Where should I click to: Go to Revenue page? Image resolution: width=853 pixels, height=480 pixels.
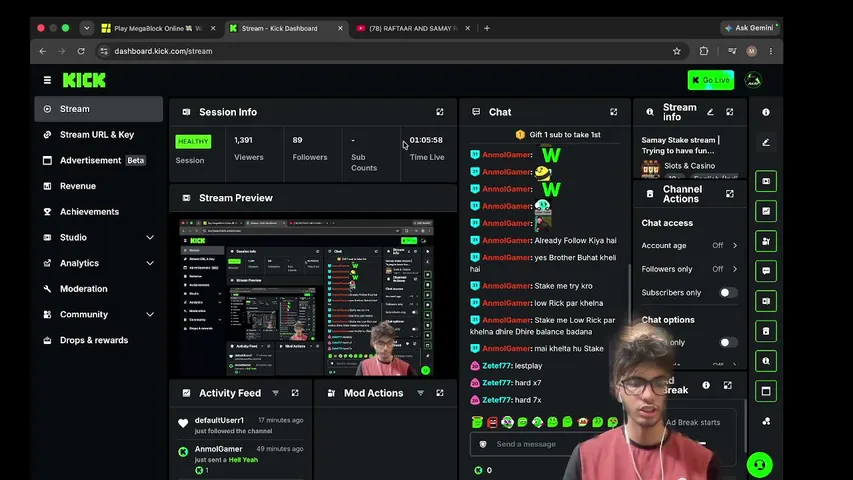click(98, 186)
